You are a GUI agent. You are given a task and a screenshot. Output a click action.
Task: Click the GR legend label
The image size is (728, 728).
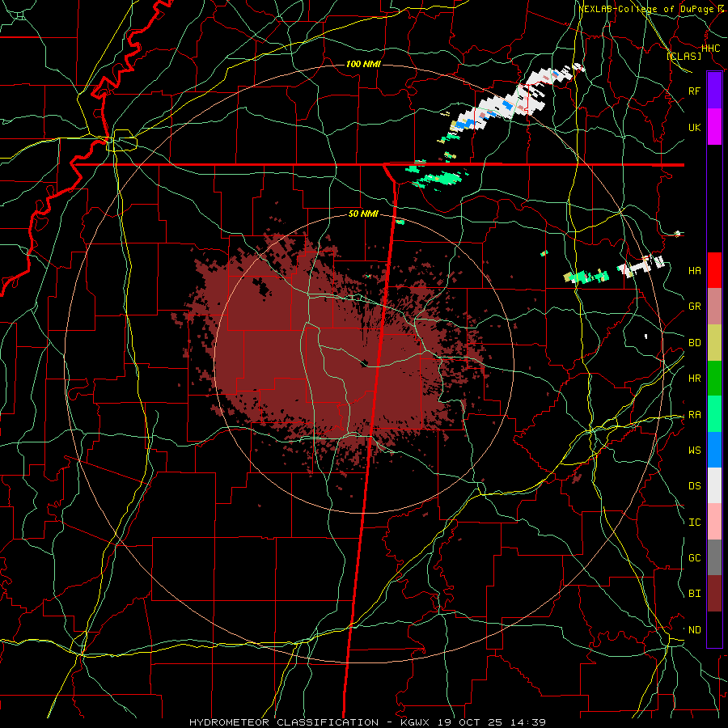695,307
